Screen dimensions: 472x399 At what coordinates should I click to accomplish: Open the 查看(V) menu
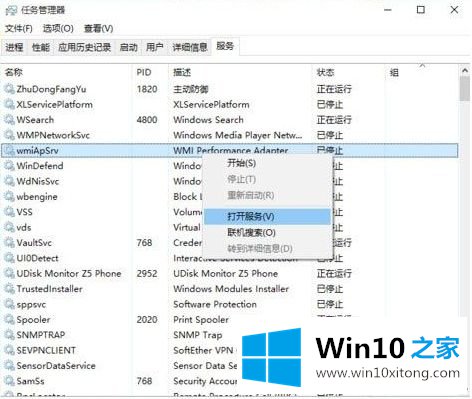pyautogui.click(x=98, y=29)
